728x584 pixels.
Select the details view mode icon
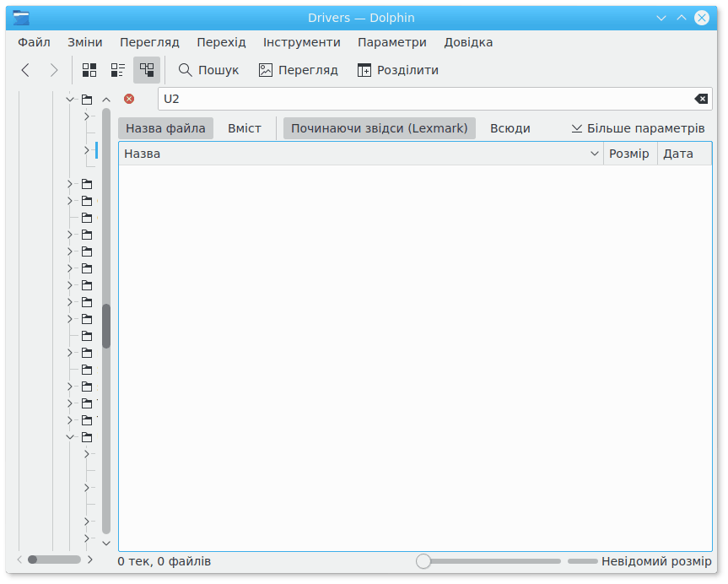(147, 70)
